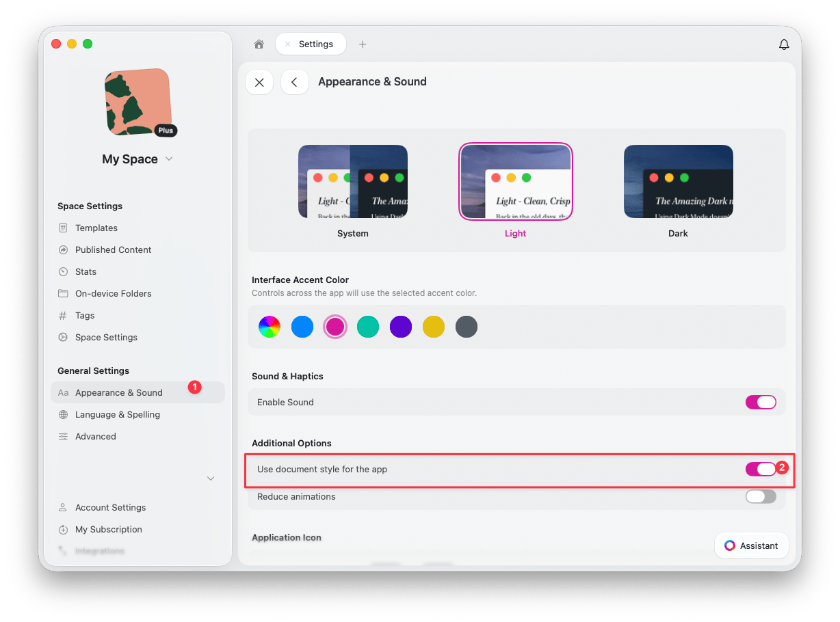Choose the blue accent color
Viewport: 840px width, 622px height.
(302, 327)
